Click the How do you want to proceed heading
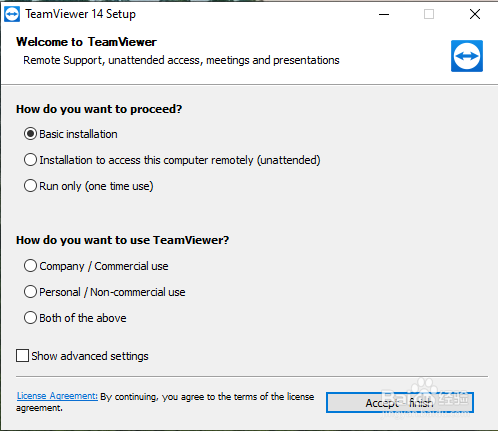Image resolution: width=498 pixels, height=431 pixels. pyautogui.click(x=99, y=109)
